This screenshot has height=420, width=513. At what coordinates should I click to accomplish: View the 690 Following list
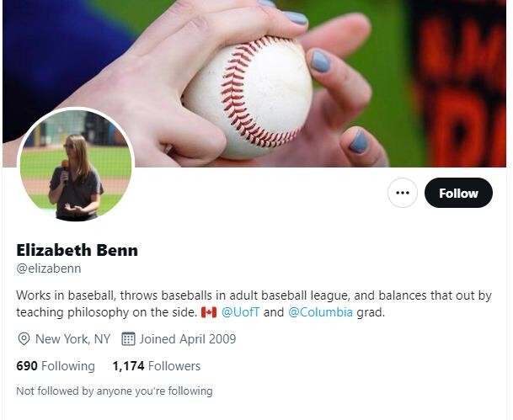[x=56, y=365]
